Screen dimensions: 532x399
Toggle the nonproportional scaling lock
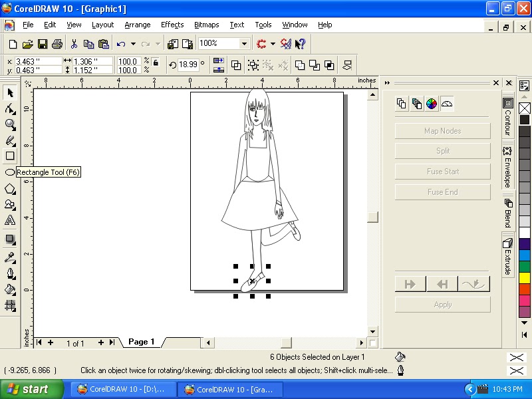point(156,63)
